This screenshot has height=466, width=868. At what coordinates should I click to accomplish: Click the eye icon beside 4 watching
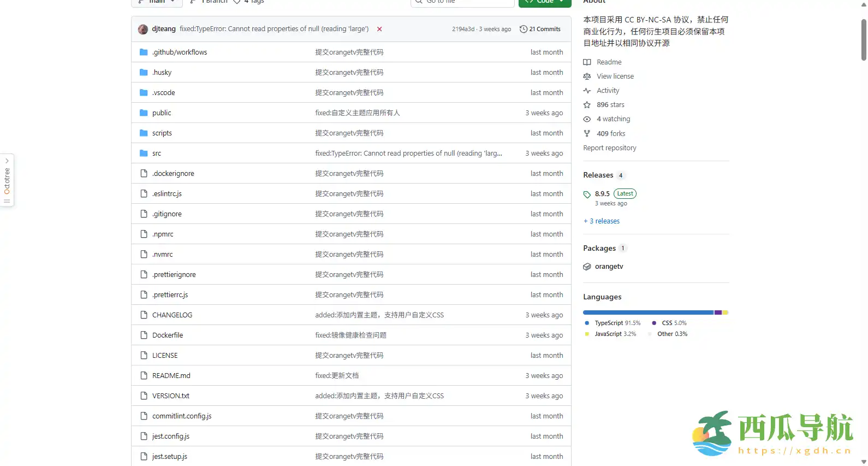587,119
